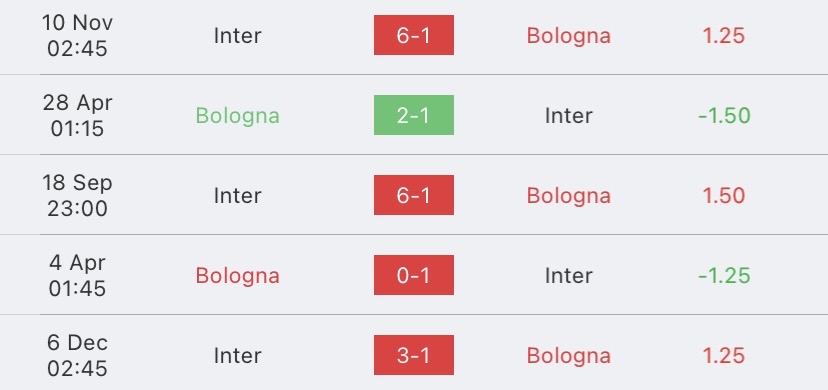Image resolution: width=828 pixels, height=390 pixels.
Task: Click the red 1.50 handicap value
Action: (x=723, y=196)
